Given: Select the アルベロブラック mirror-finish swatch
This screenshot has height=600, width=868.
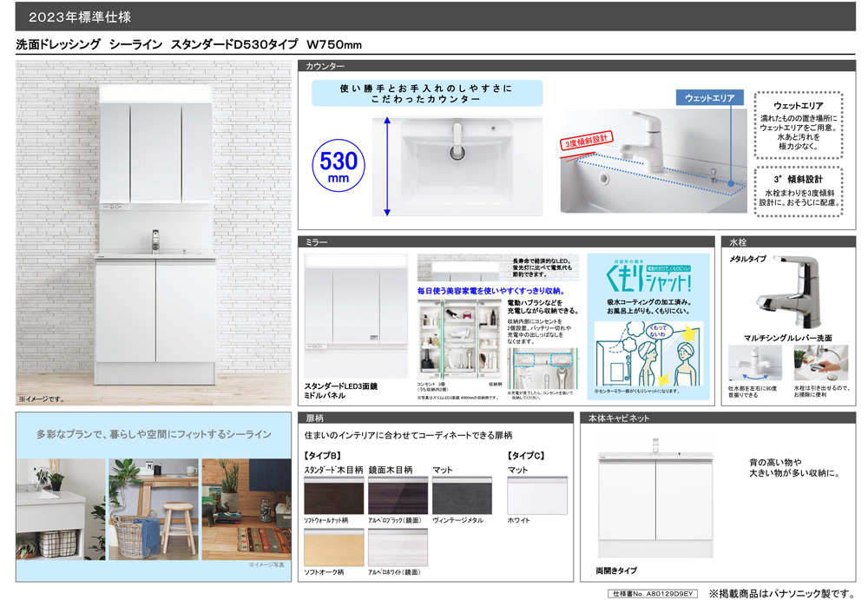Looking at the screenshot, I should click(398, 495).
